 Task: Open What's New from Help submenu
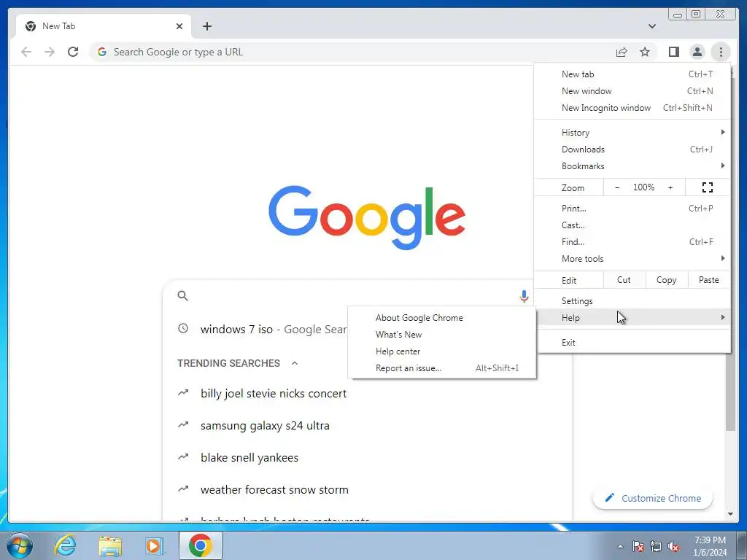[442, 334]
